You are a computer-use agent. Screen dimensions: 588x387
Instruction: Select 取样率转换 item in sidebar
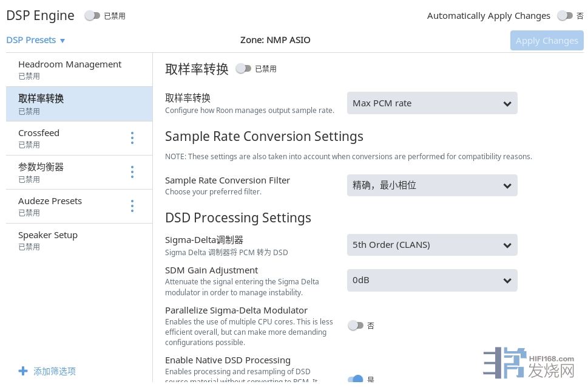pyautogui.click(x=41, y=104)
